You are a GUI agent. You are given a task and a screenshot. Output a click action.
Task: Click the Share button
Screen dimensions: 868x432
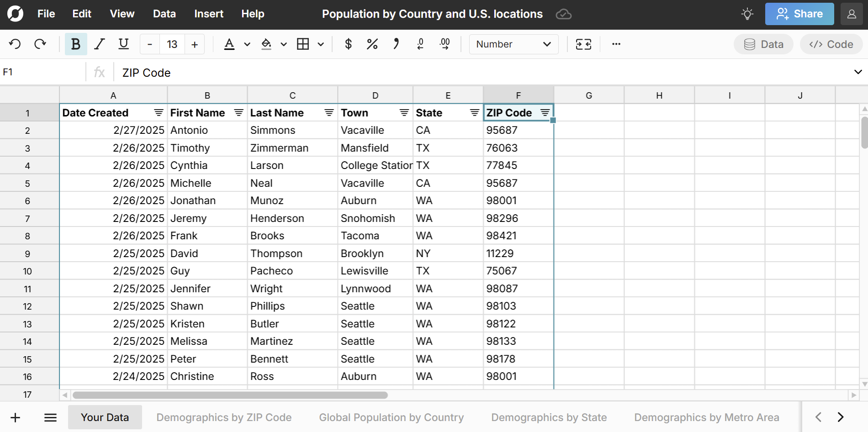pos(799,14)
